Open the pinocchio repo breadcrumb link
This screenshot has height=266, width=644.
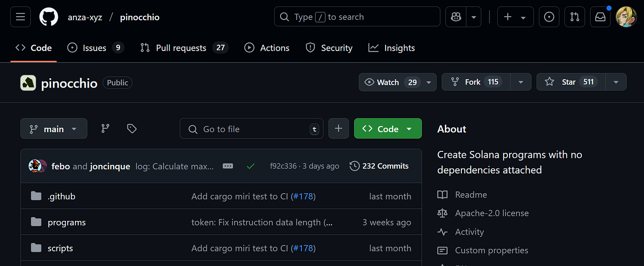pyautogui.click(x=140, y=17)
